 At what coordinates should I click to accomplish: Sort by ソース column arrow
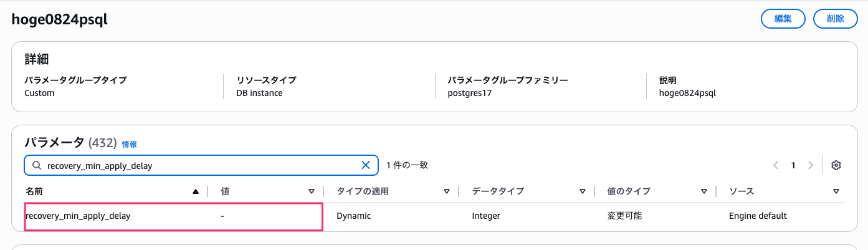pyautogui.click(x=836, y=191)
